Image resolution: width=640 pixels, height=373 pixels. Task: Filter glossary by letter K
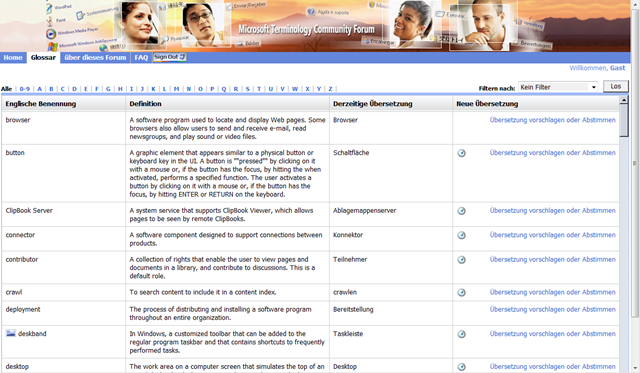click(153, 89)
